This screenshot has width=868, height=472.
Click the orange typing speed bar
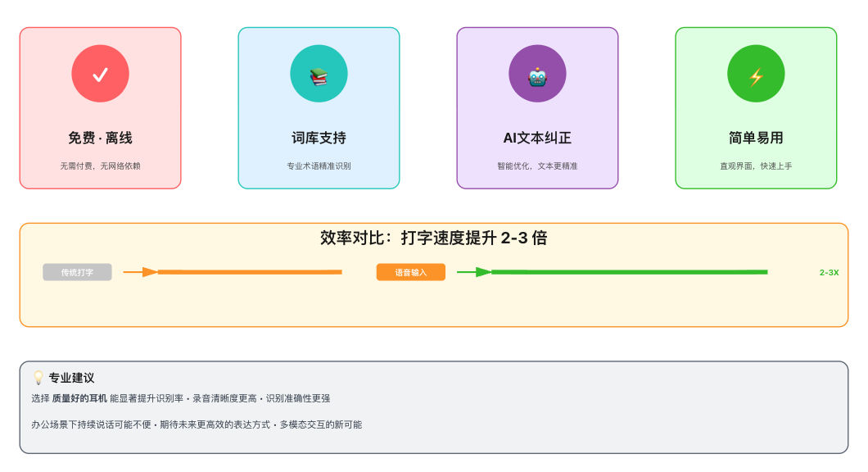point(250,272)
